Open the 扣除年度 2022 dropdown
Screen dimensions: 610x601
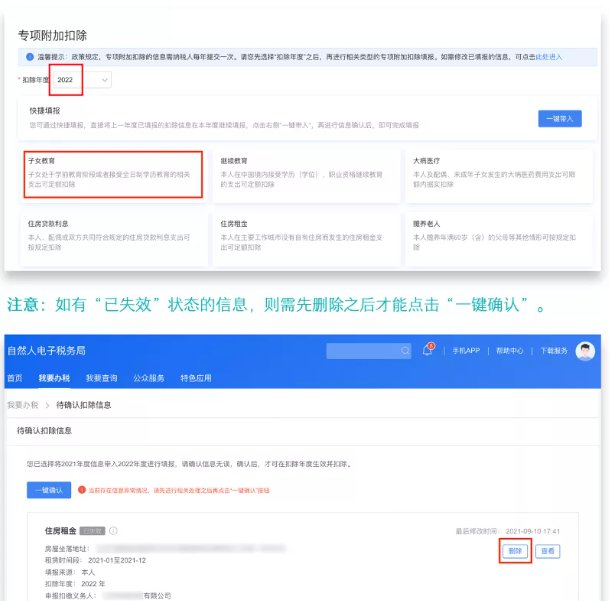pyautogui.click(x=82, y=80)
